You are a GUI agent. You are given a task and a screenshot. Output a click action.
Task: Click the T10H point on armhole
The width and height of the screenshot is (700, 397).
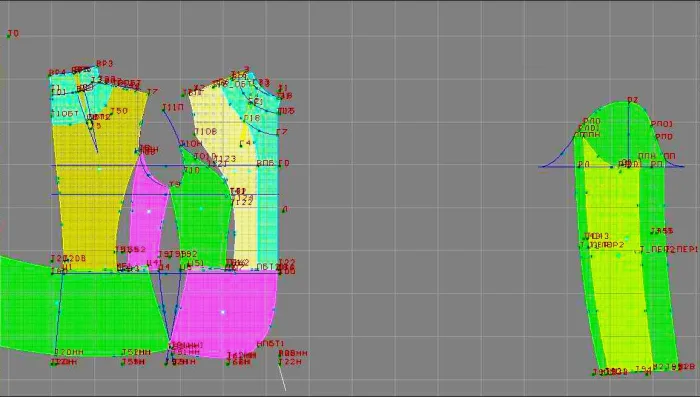(x=191, y=144)
